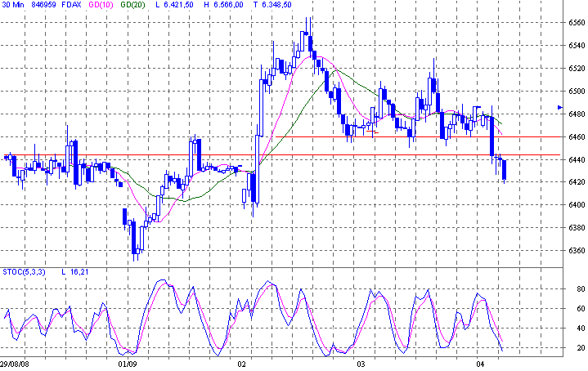This screenshot has width=588, height=371.
Task: Click the 6440 price axis label
Action: coord(577,160)
